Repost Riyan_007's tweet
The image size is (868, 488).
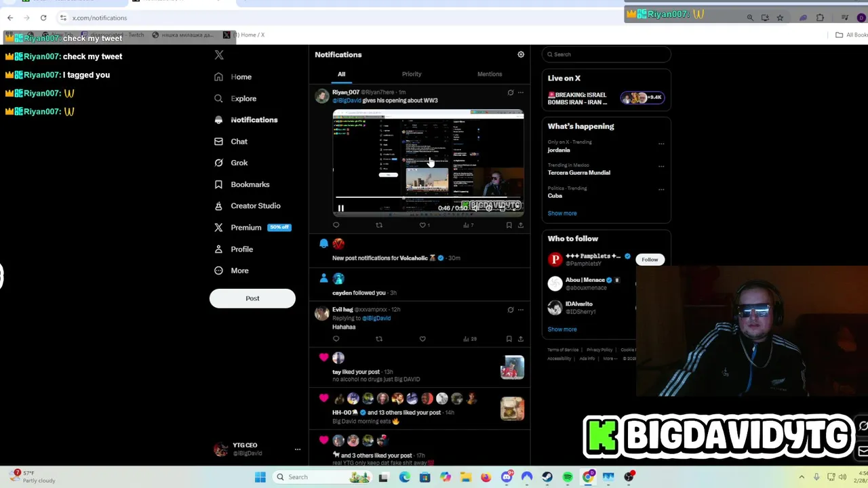(379, 225)
